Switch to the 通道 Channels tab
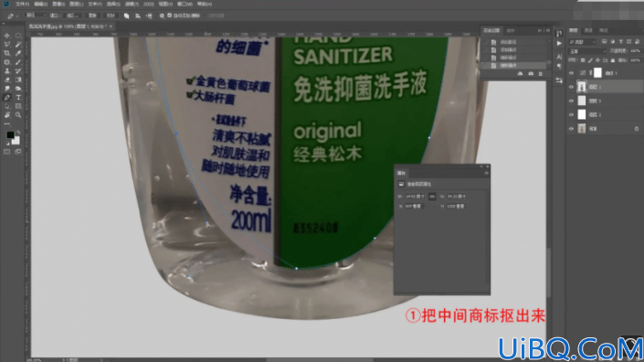 588,30
